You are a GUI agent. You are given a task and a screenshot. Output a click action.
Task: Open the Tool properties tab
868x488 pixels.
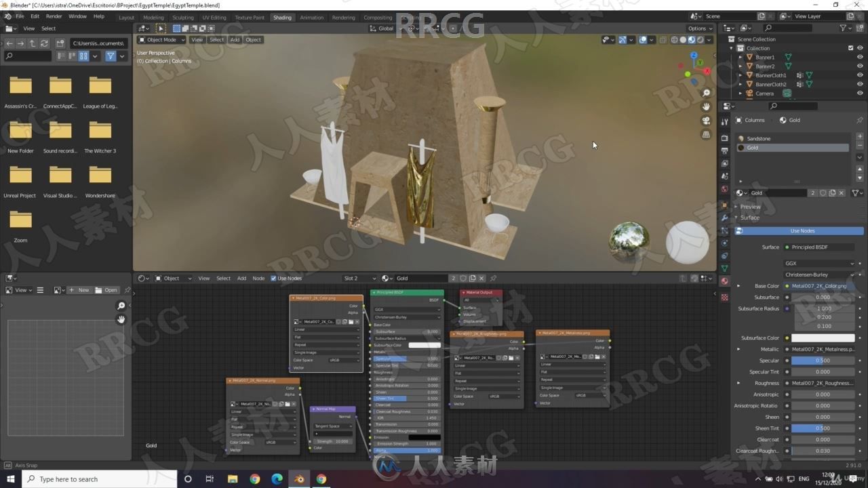(x=724, y=121)
